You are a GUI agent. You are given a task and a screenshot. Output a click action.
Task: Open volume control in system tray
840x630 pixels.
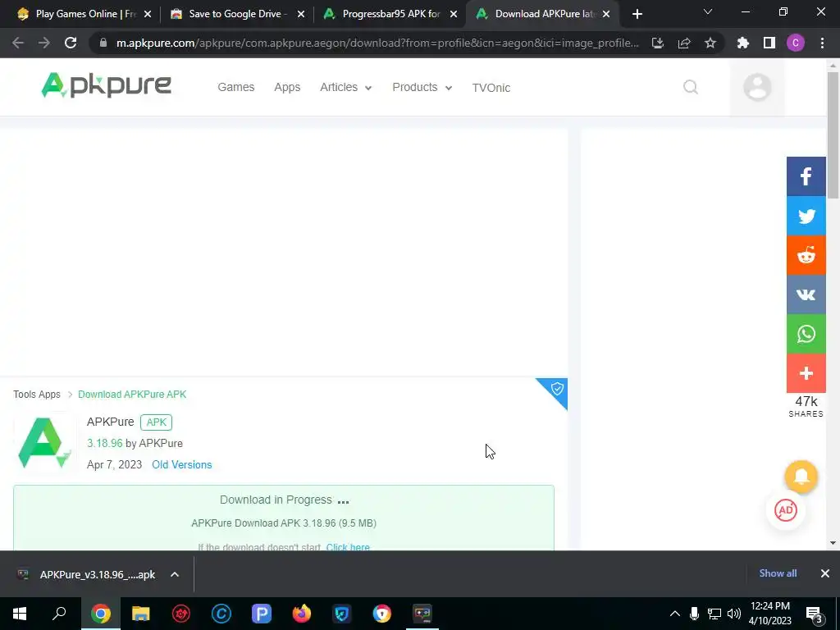pyautogui.click(x=734, y=614)
